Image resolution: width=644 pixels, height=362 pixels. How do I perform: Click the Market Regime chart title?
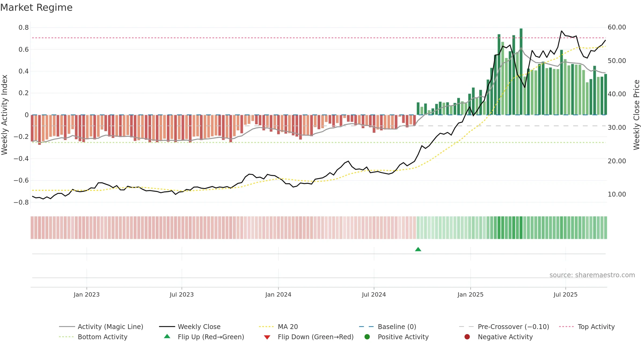36,8
